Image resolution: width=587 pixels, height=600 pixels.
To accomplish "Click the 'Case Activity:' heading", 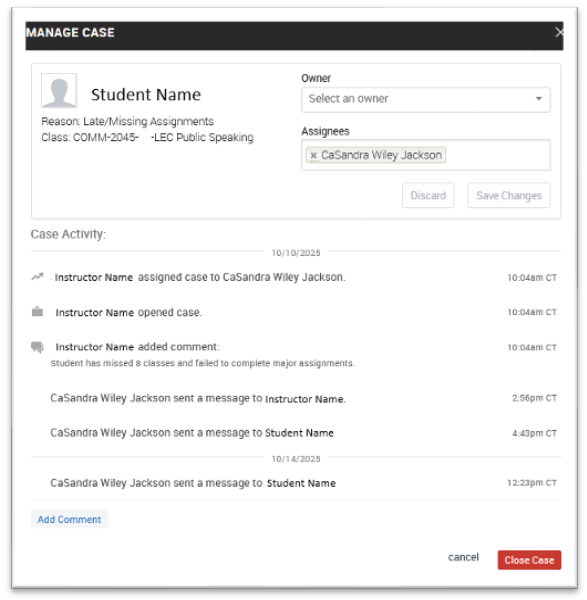I will [x=68, y=234].
